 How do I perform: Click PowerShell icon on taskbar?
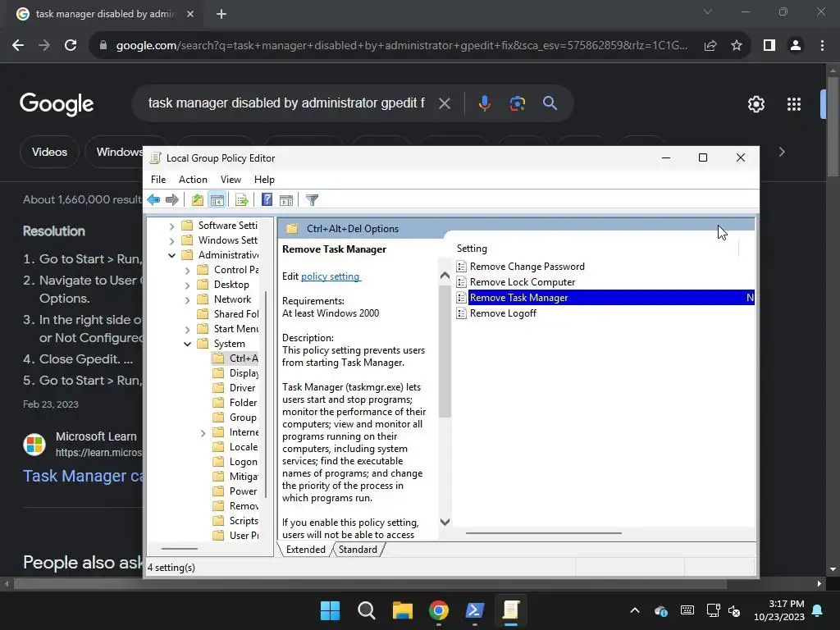tap(475, 610)
